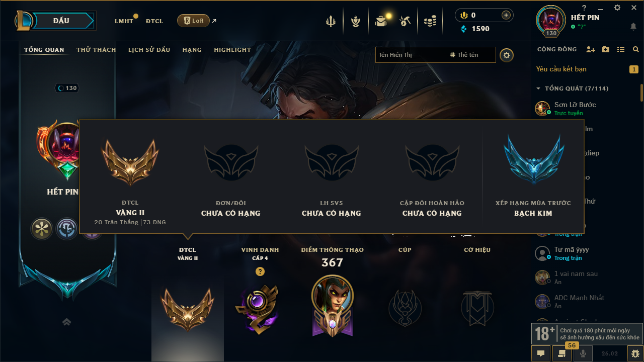Click the Tên Hiển Thị search field
Viewport: 644px width, 362px height.
(x=412, y=55)
